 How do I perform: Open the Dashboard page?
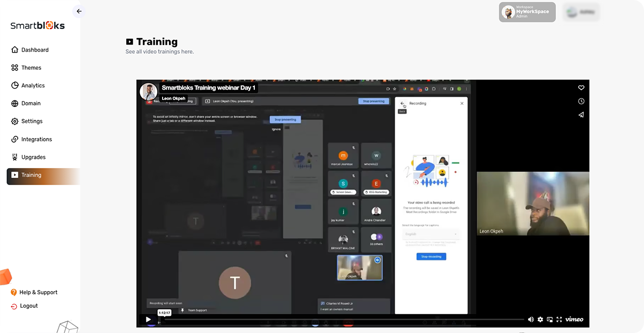coord(35,50)
